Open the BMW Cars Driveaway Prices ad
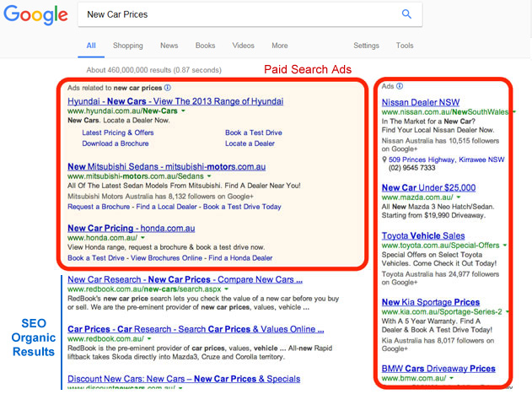532x405 pixels. click(438, 369)
